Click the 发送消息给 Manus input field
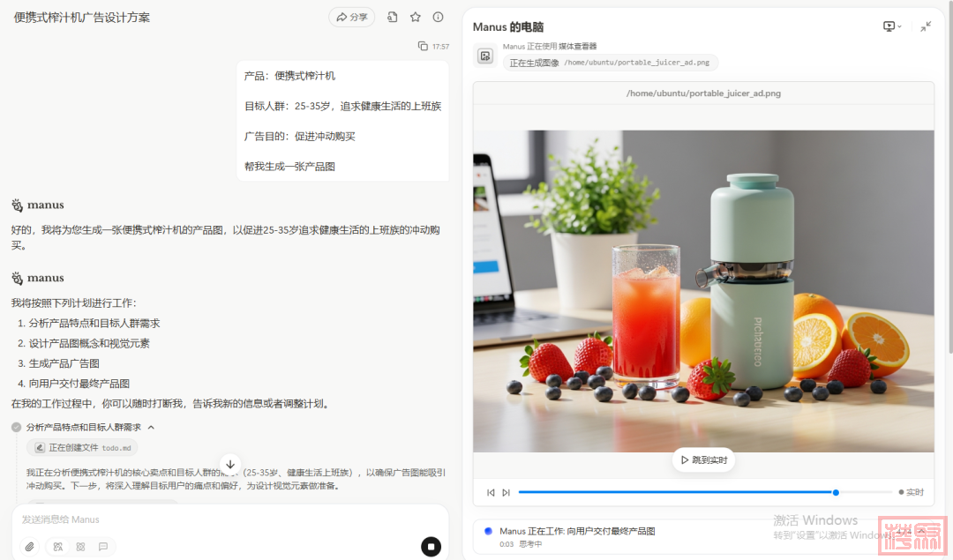The height and width of the screenshot is (560, 953). click(x=221, y=519)
